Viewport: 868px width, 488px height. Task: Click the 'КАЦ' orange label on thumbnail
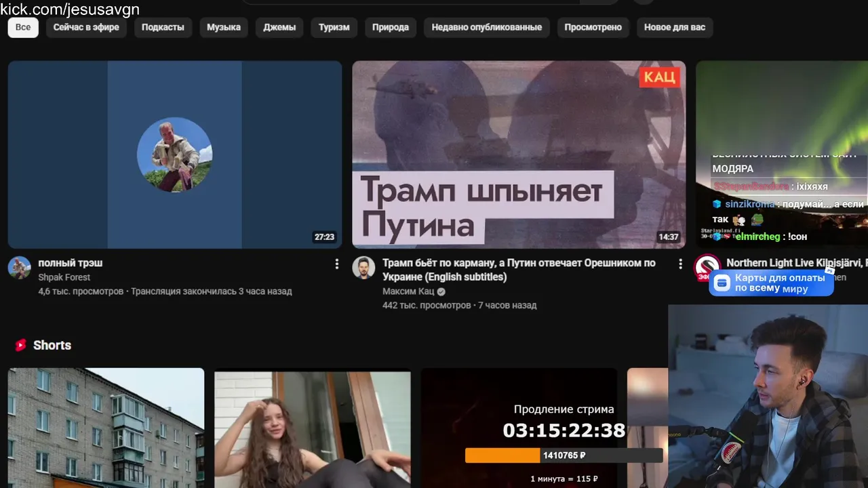[x=659, y=77]
